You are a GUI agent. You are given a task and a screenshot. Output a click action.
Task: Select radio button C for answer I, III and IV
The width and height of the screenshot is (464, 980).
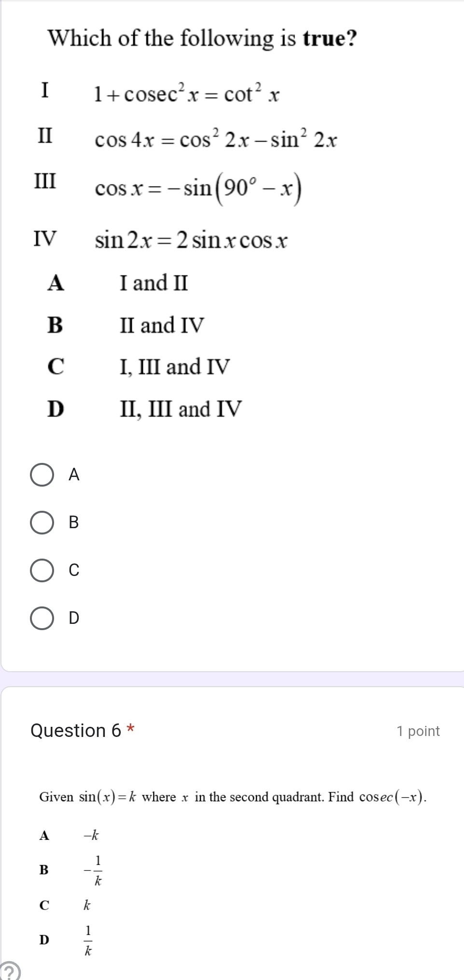click(x=42, y=570)
